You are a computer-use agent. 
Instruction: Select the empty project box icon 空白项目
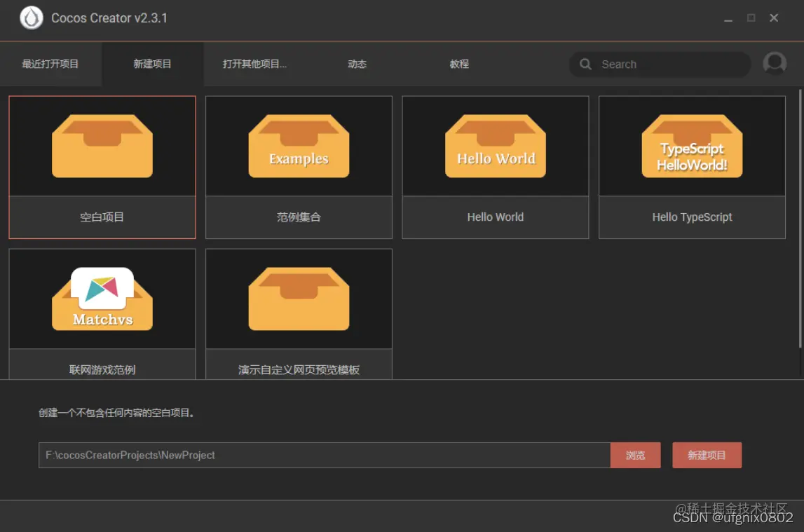(x=102, y=146)
